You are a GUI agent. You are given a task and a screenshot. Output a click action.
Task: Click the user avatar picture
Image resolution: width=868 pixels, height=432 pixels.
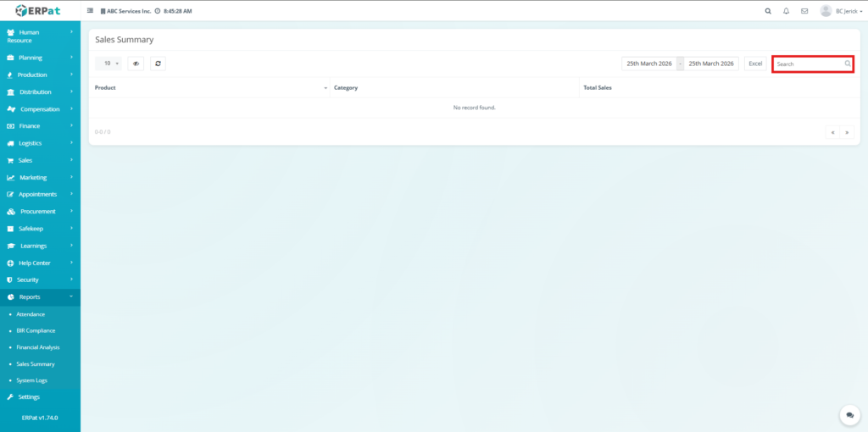pyautogui.click(x=826, y=11)
